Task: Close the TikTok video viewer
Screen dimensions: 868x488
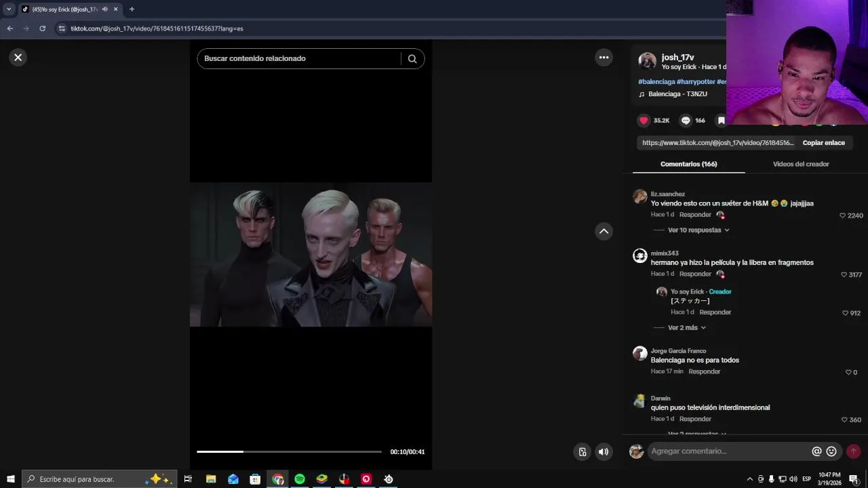Action: coord(18,58)
